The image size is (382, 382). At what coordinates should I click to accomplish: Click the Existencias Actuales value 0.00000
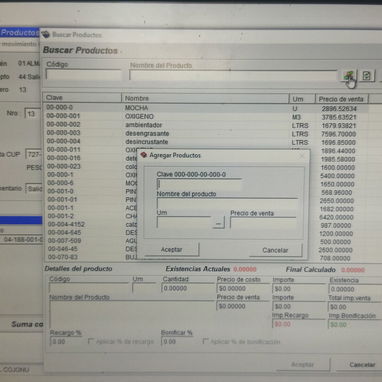pyautogui.click(x=245, y=269)
